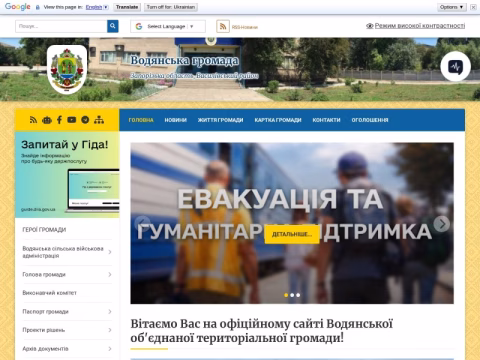Viewport: 480px width, 360px height.
Task: Open the Виконавчий комітет sidebar link
Action: [x=49, y=293]
